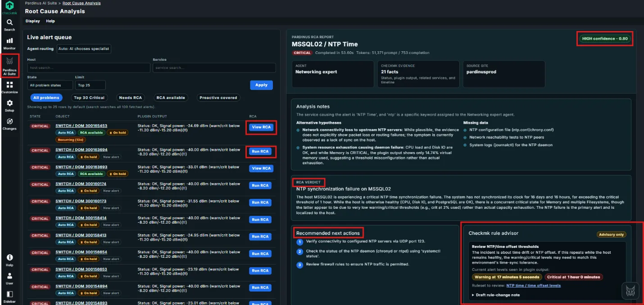
Task: Open SWITCH / DOM 300158414 object link
Action: pos(81,218)
